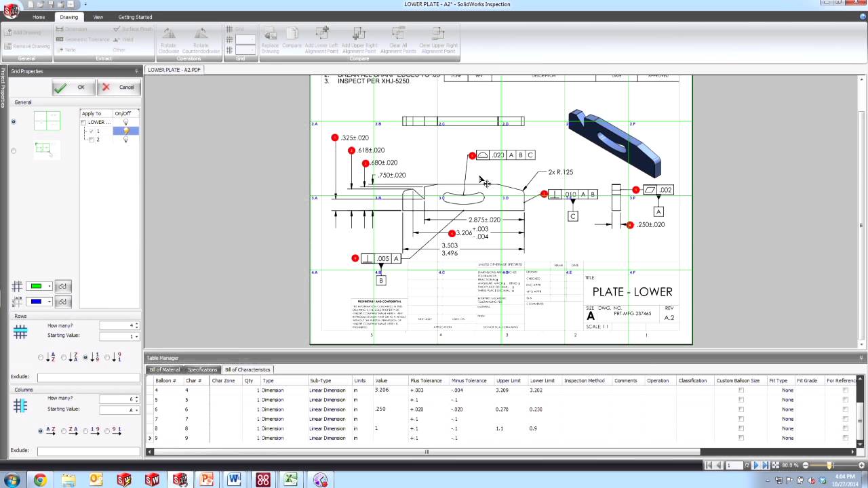Toggle visibility lightbulb for grid layer 2
This screenshot has width=868, height=488.
coord(126,139)
